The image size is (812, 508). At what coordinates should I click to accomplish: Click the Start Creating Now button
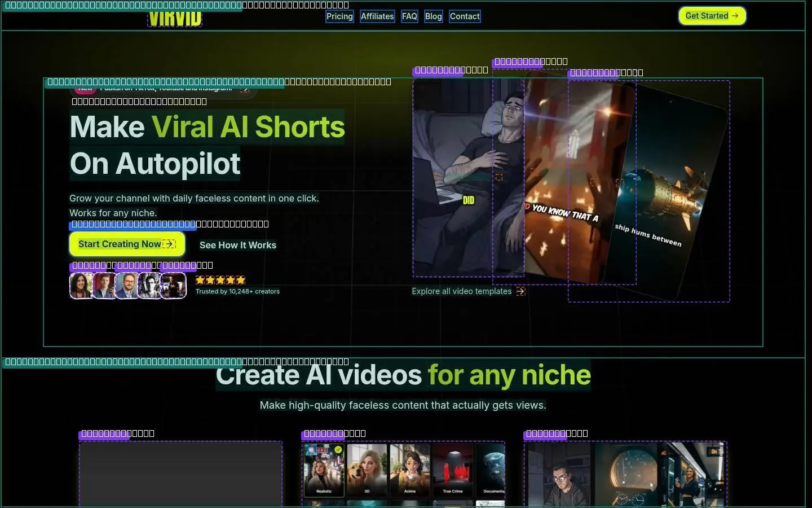coord(127,244)
